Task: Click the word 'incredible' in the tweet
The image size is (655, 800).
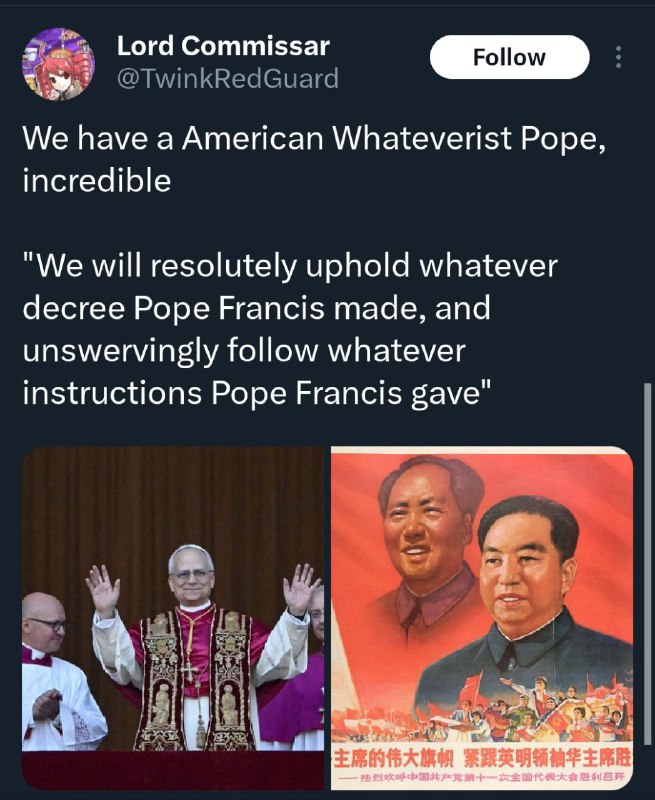Action: coord(96,181)
